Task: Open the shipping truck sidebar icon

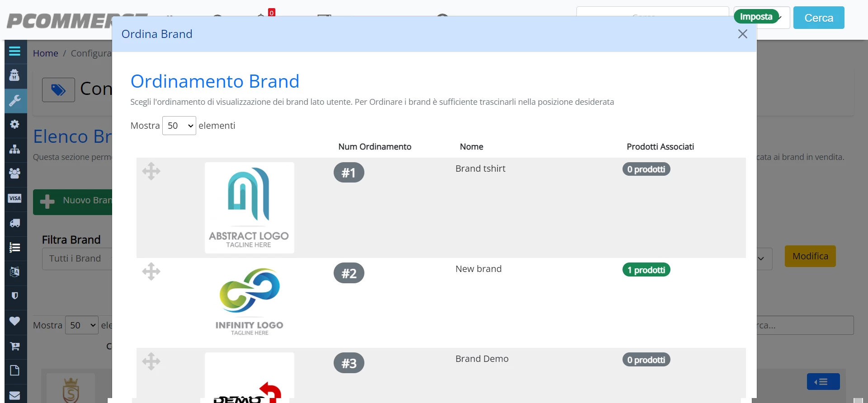Action: pyautogui.click(x=15, y=223)
